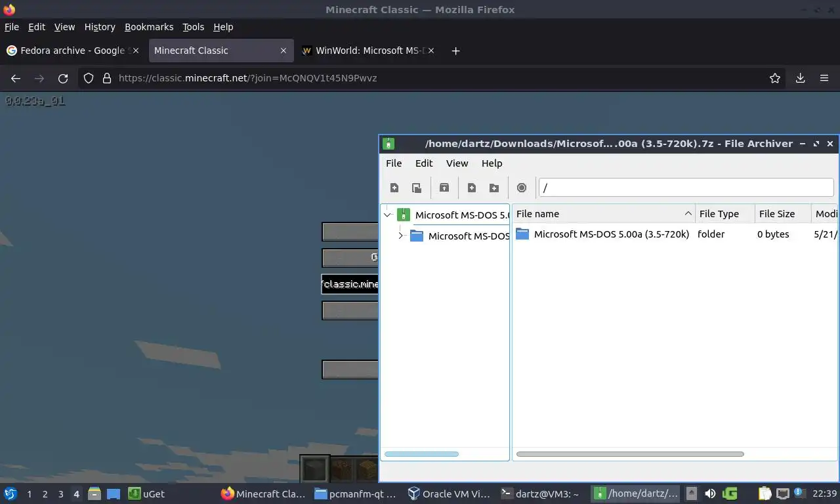Screen dimensions: 840x504
Task: Click Firefox back arrow button
Action: click(x=16, y=78)
